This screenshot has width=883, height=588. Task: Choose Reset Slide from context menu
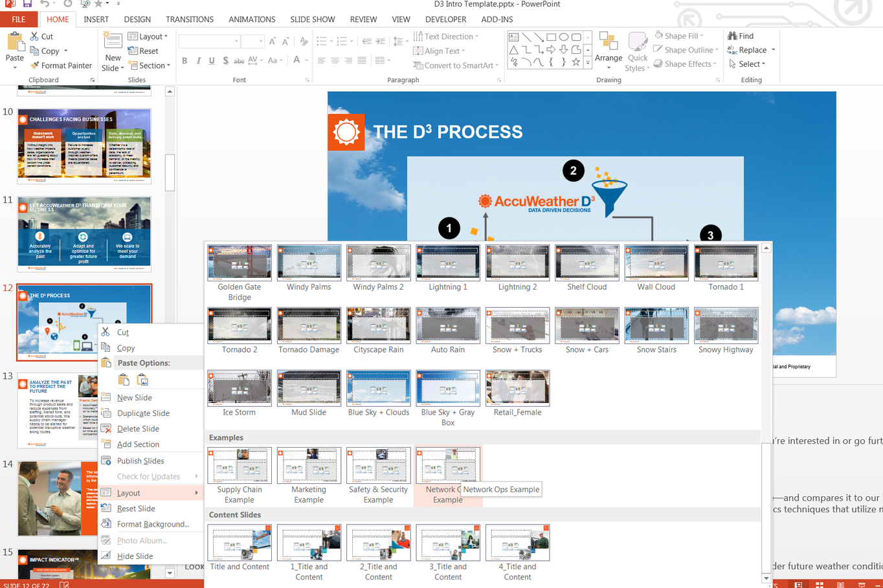(150, 509)
